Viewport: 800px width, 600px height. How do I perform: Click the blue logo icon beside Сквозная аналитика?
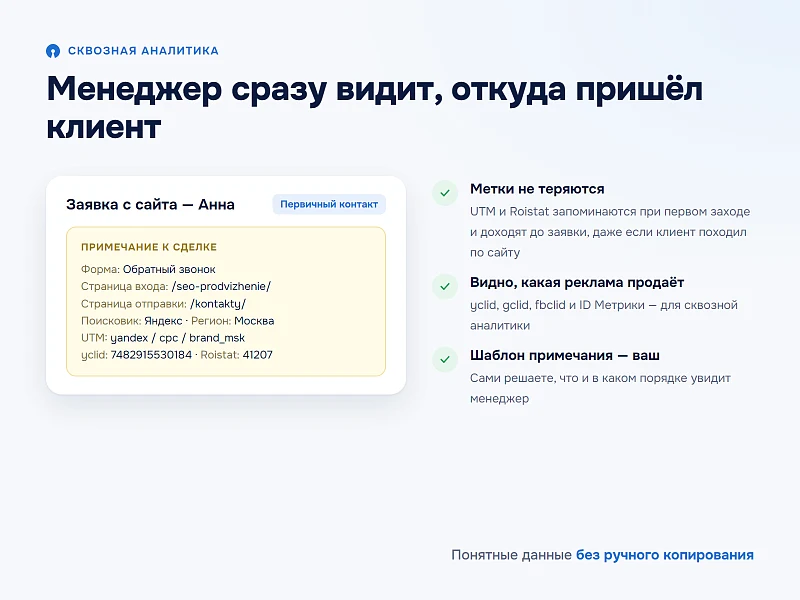click(x=53, y=51)
